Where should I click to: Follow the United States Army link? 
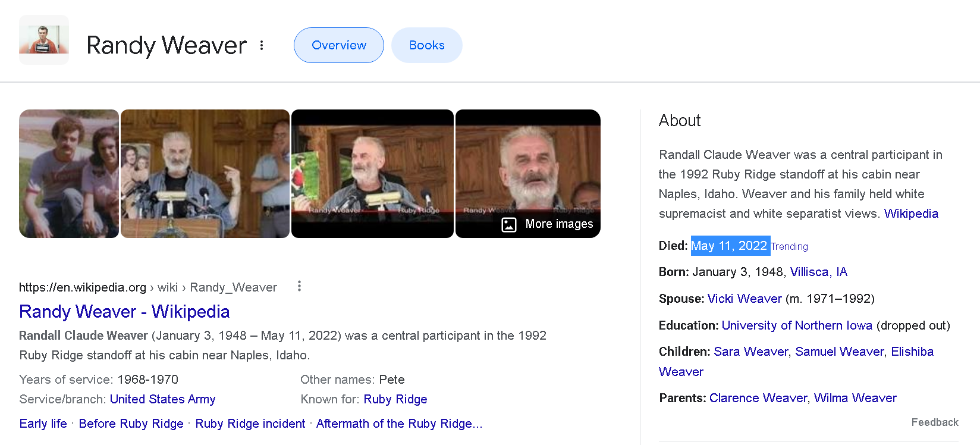point(162,399)
